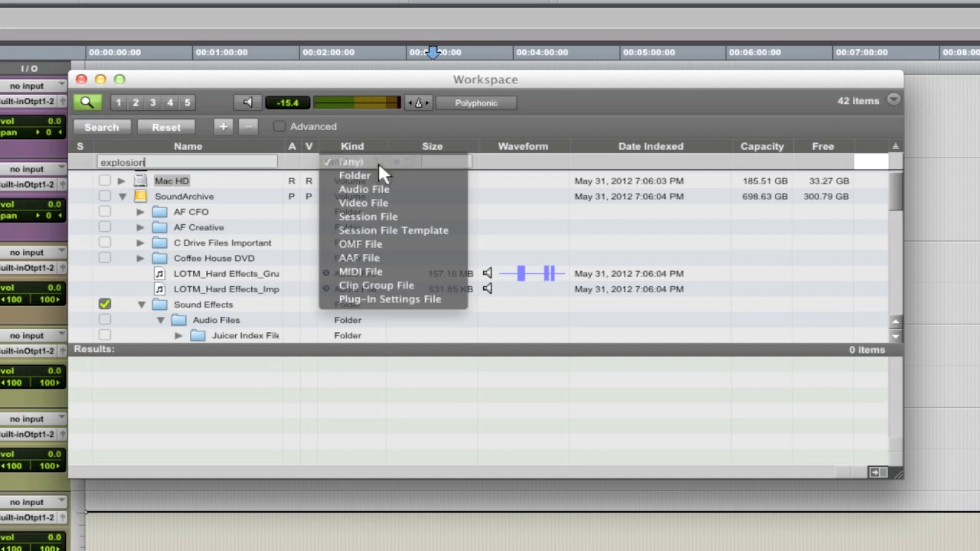The image size is (980, 551).
Task: Click the LOTM_Hard Effects_Gru waveform thumbnail
Action: 532,273
